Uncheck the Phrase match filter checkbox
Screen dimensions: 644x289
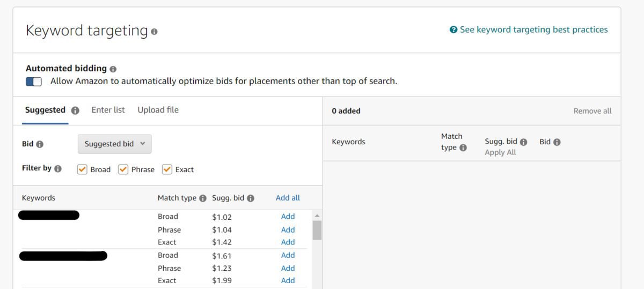[x=123, y=169]
